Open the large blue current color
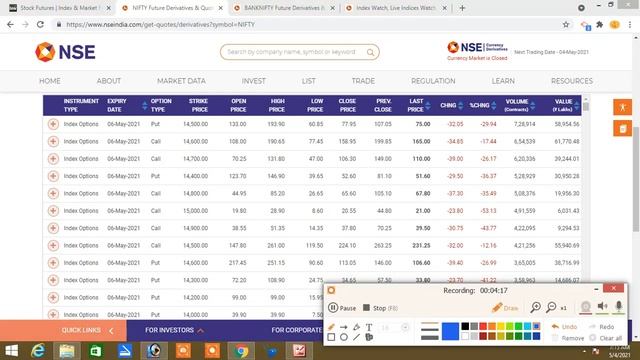The height and width of the screenshot is (360, 640). coord(450,331)
